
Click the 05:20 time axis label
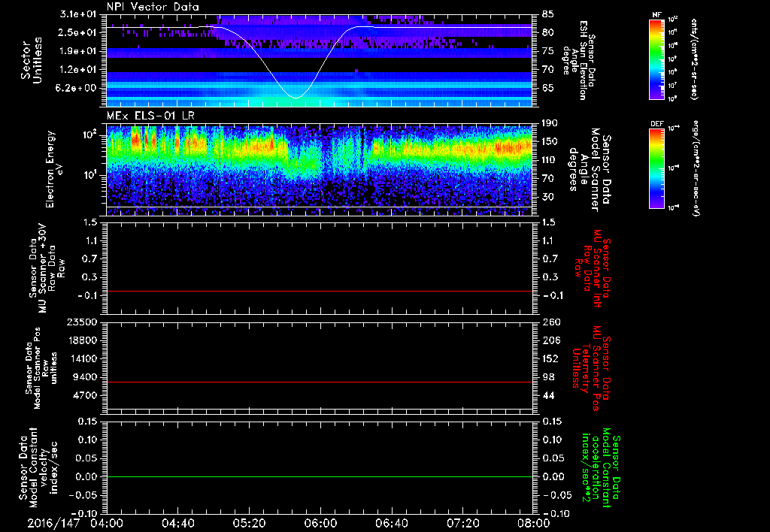coord(249,523)
